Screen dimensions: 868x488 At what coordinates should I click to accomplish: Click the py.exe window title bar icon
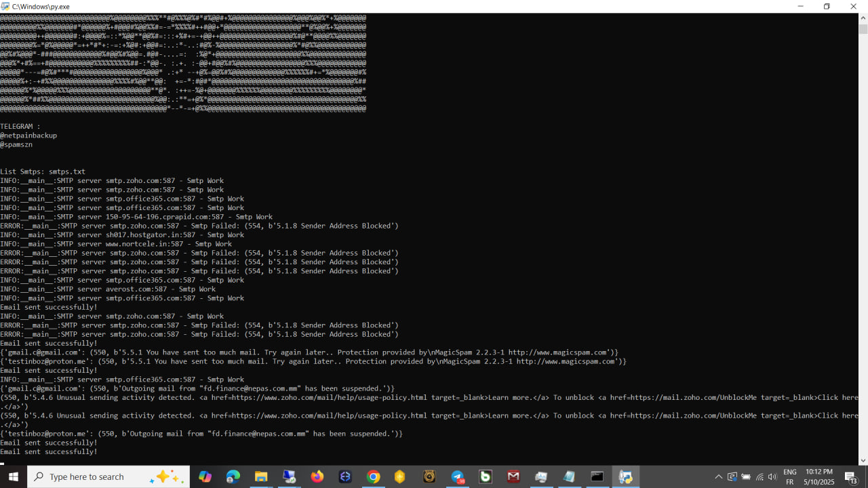[5, 6]
